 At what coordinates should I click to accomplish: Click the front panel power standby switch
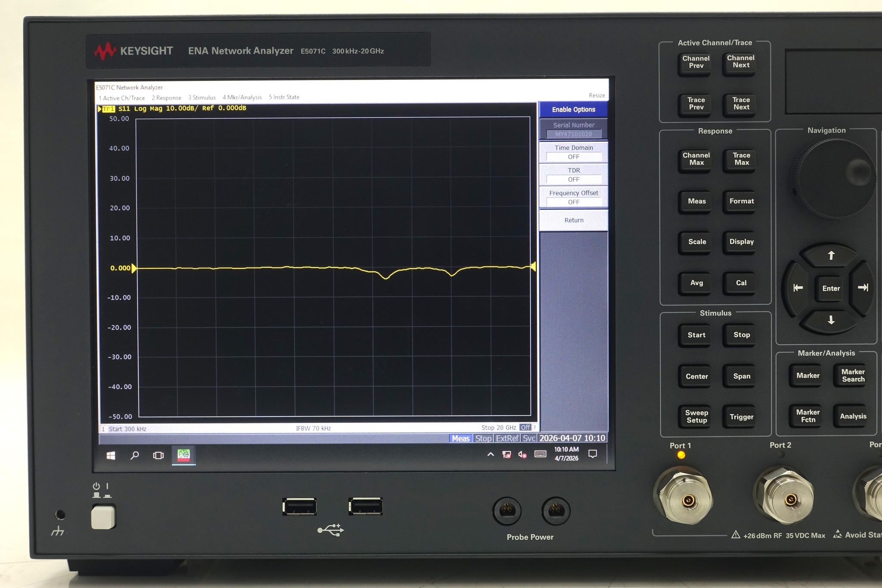pos(103,517)
